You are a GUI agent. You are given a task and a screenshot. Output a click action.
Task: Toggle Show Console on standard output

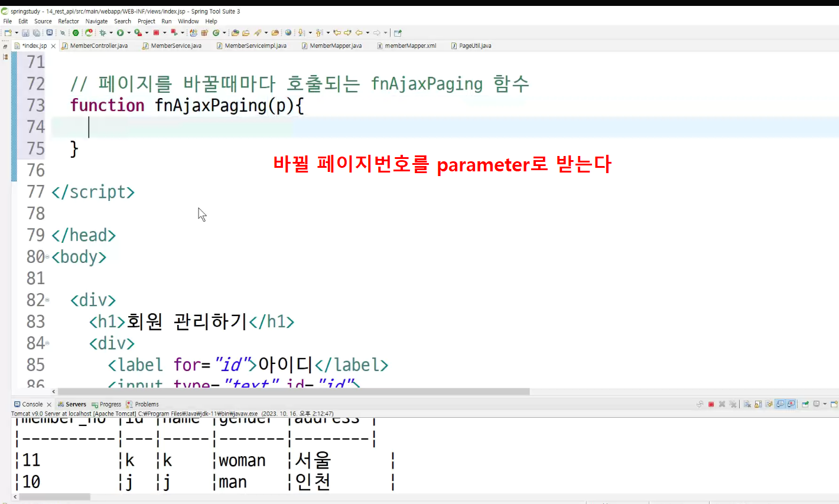[x=780, y=404]
